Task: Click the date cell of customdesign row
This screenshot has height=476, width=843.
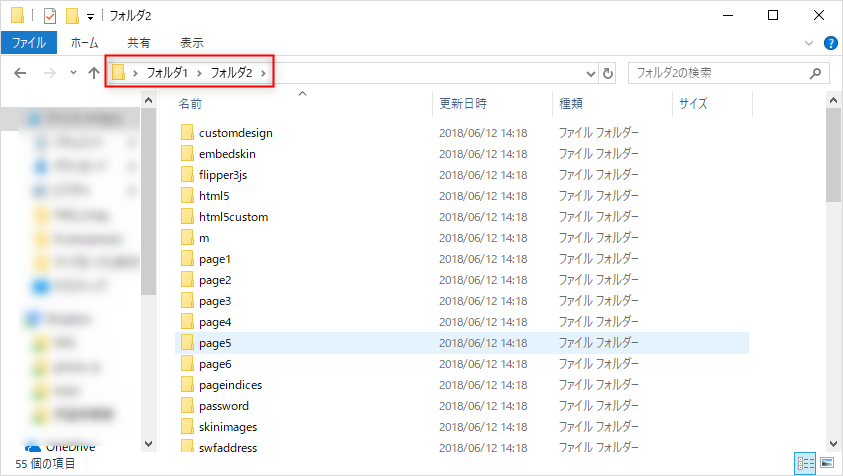Action: click(483, 133)
